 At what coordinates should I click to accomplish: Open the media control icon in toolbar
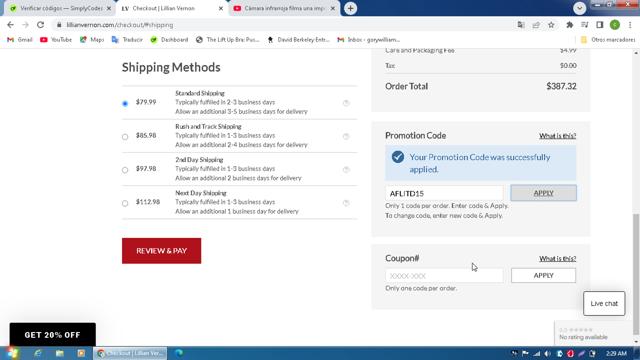click(584, 25)
